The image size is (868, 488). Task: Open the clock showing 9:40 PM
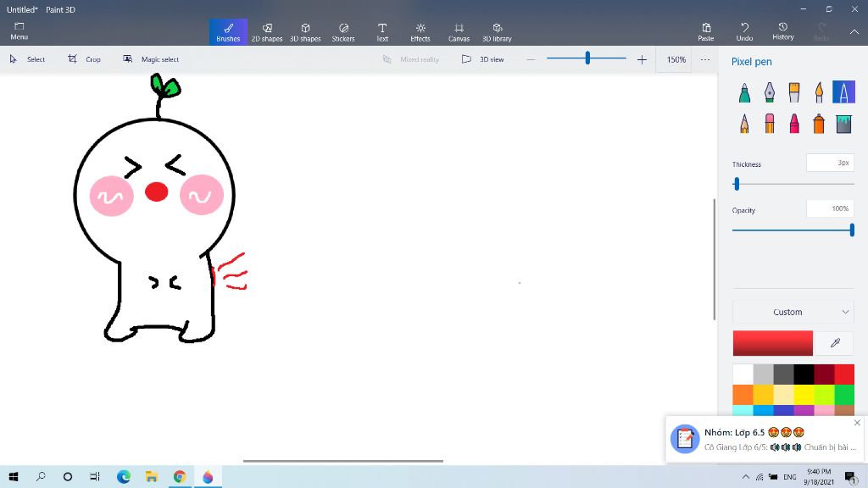point(819,476)
